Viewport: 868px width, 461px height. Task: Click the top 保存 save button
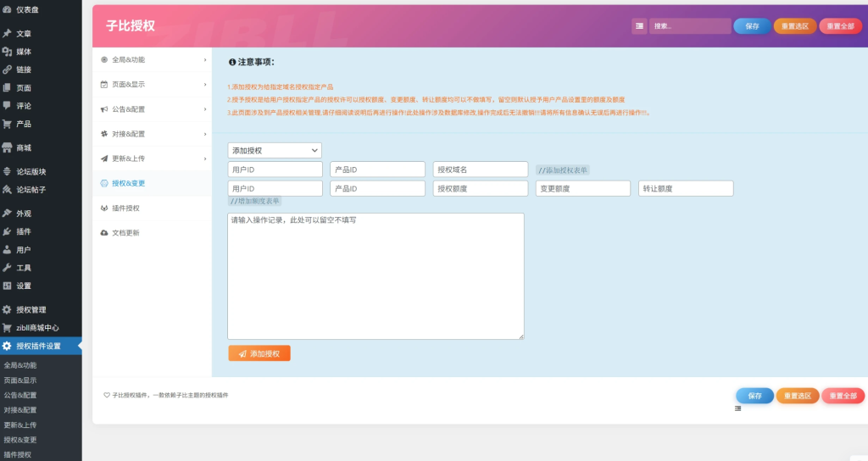[x=752, y=26]
